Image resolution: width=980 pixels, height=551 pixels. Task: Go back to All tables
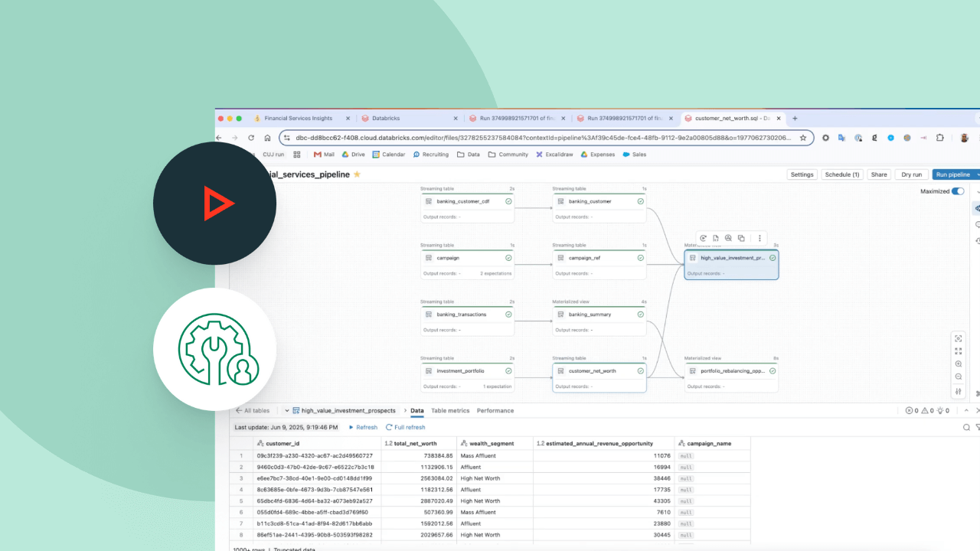click(253, 411)
